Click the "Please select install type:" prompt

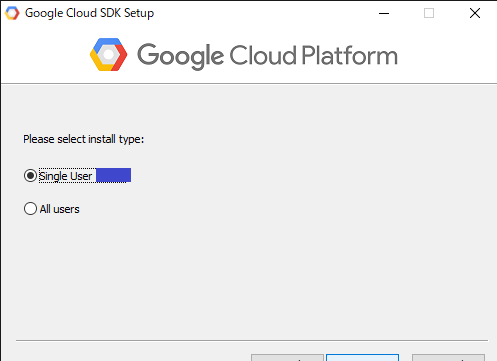(x=83, y=139)
